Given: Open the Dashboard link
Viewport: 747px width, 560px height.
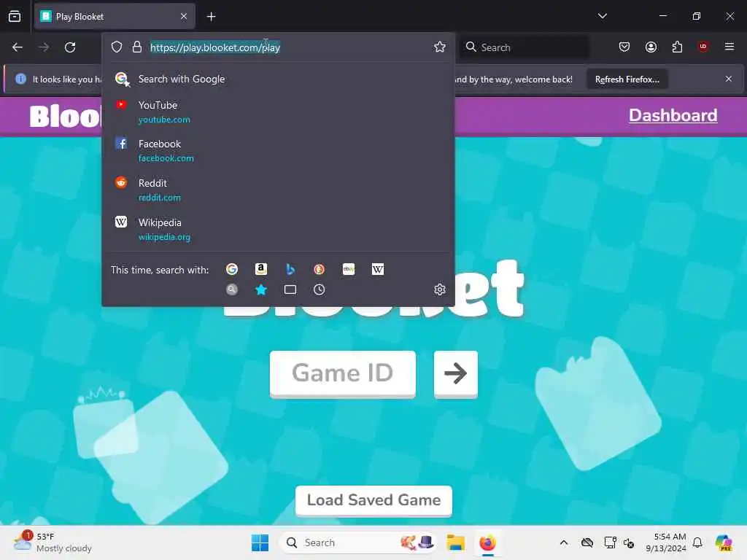Looking at the screenshot, I should (x=673, y=115).
